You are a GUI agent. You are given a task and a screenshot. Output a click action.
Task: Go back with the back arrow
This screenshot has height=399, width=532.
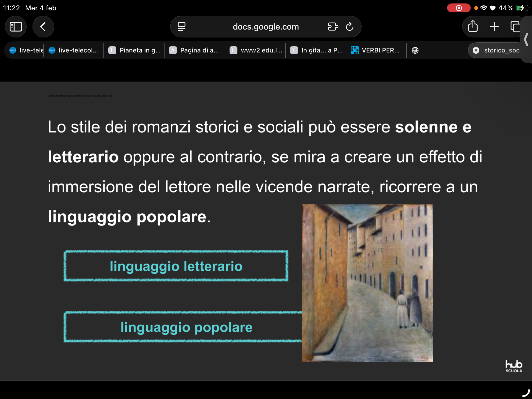(x=43, y=27)
